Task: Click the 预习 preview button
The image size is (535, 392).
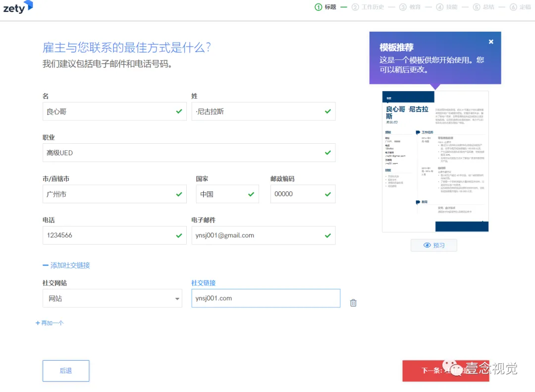Action: tap(433, 245)
